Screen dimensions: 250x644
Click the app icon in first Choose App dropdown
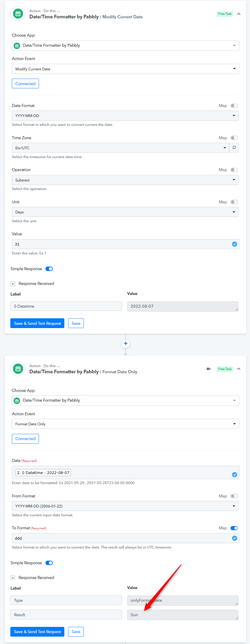point(17,46)
